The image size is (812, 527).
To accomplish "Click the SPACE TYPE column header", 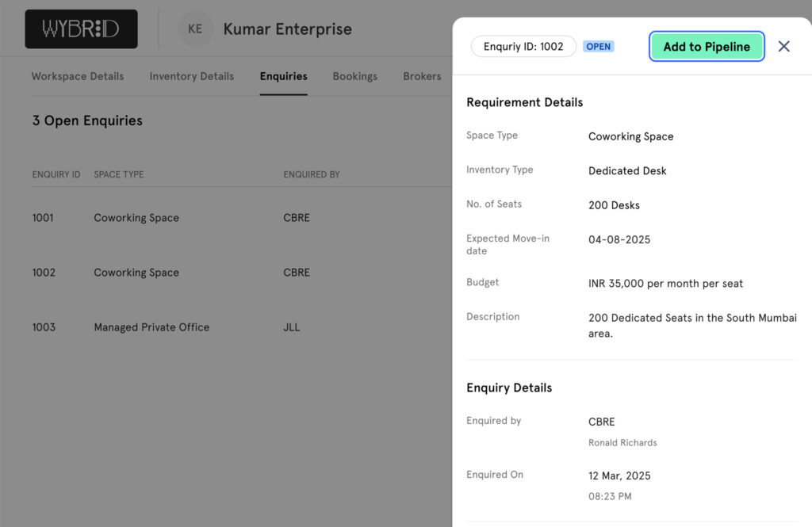I will 119,174.
